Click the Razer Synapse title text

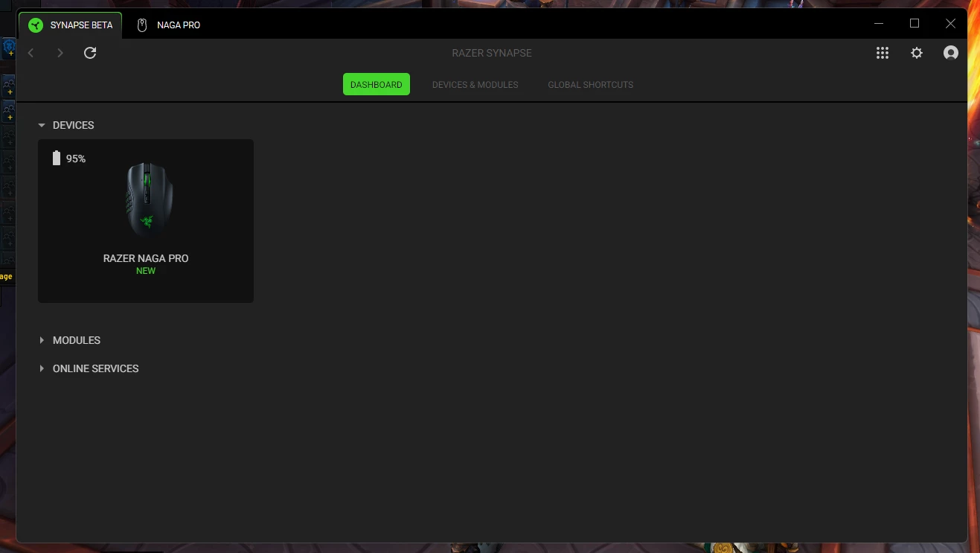[492, 53]
